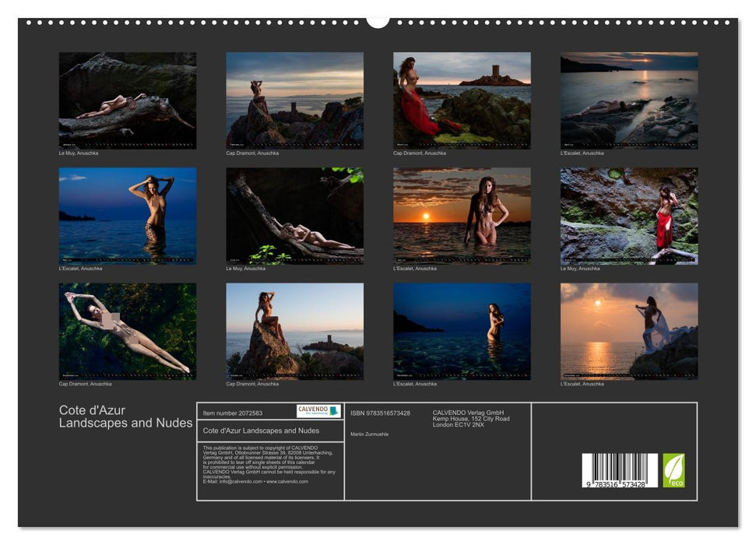Open the sunset silhouette 'L'Escalet' bottom-right preview

click(x=627, y=331)
